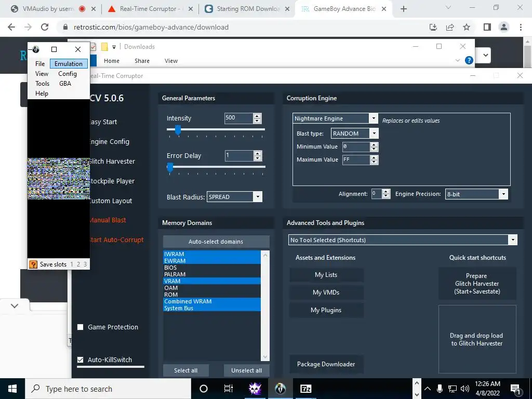Open the Blast Radius SPREAD dropdown

[x=258, y=197]
